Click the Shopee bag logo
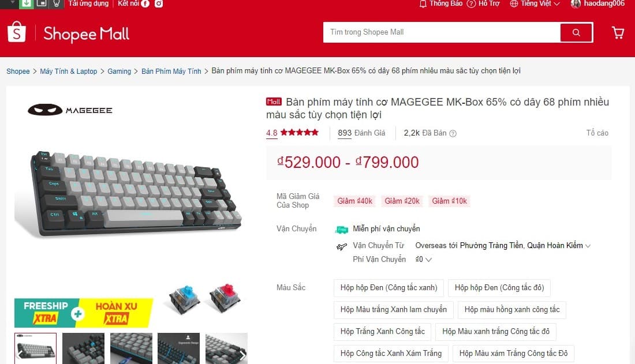The image size is (635, 364). pyautogui.click(x=17, y=32)
